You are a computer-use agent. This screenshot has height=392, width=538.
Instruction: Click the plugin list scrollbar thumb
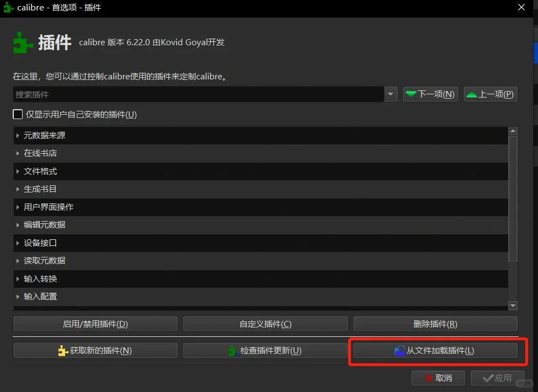513,199
